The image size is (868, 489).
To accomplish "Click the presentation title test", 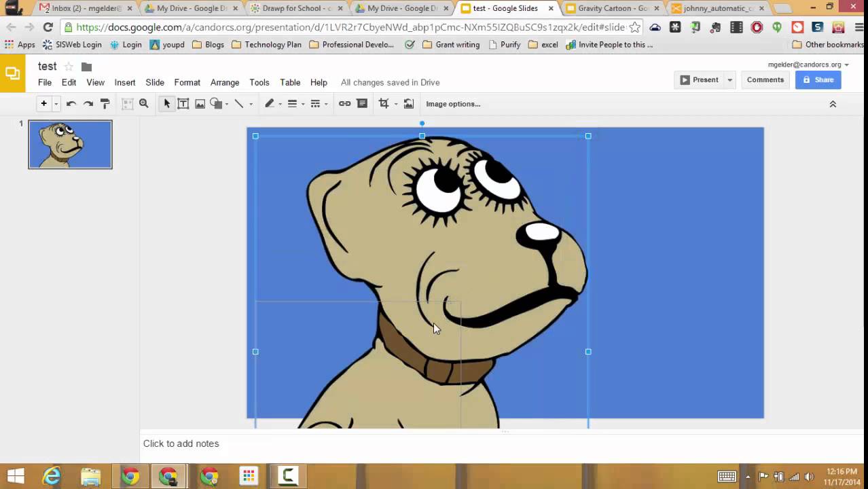I will click(47, 67).
